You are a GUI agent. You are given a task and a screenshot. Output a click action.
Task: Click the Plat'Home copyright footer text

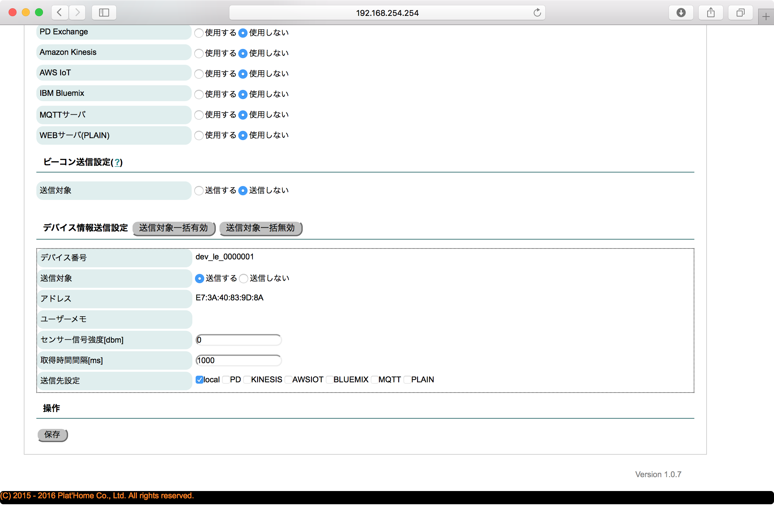(x=97, y=496)
